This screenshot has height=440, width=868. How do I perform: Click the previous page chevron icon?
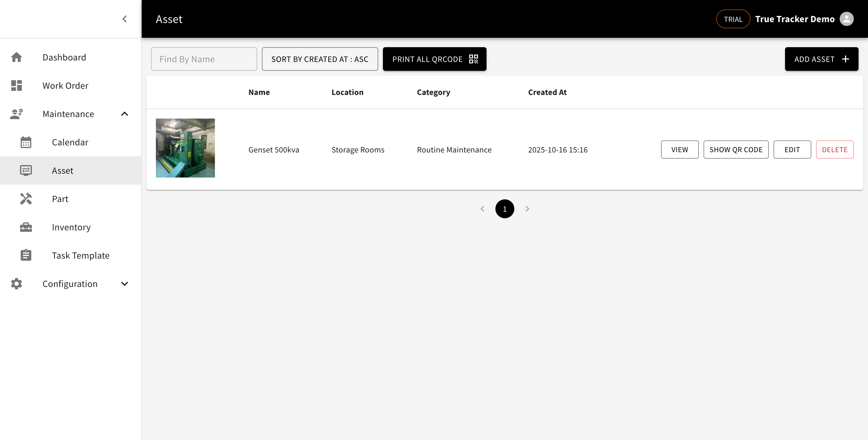tap(482, 209)
